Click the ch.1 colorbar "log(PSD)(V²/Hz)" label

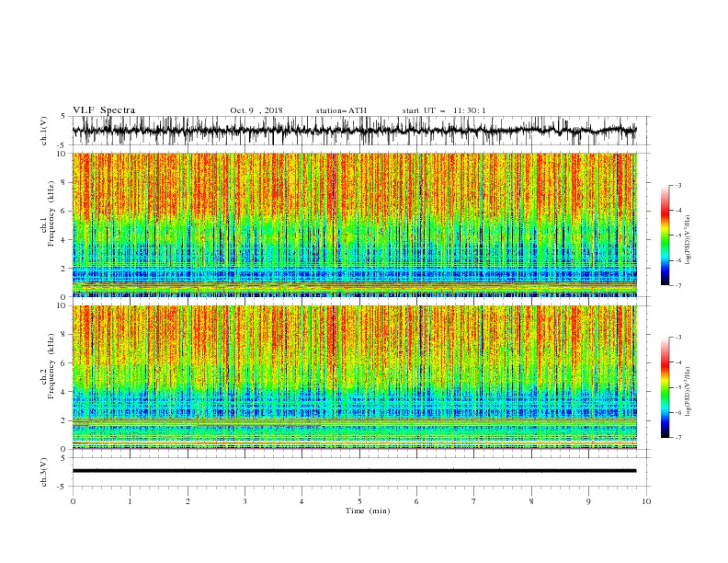coord(688,240)
